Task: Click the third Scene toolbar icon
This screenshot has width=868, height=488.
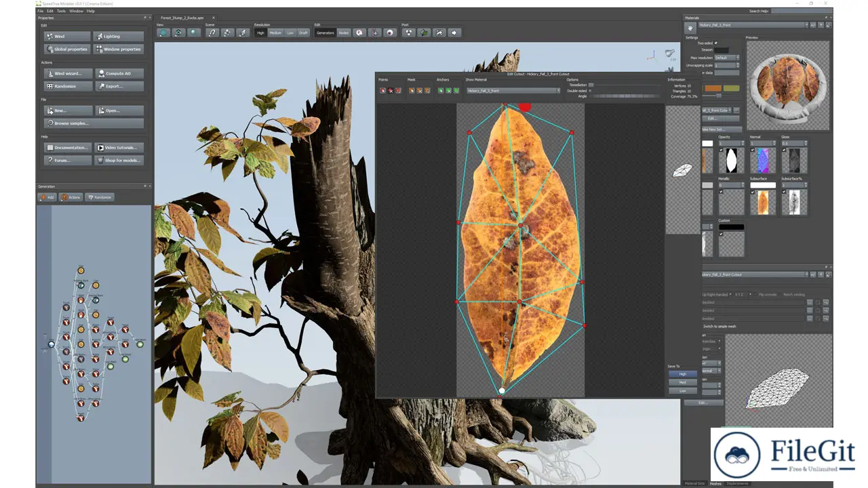Action: point(243,33)
